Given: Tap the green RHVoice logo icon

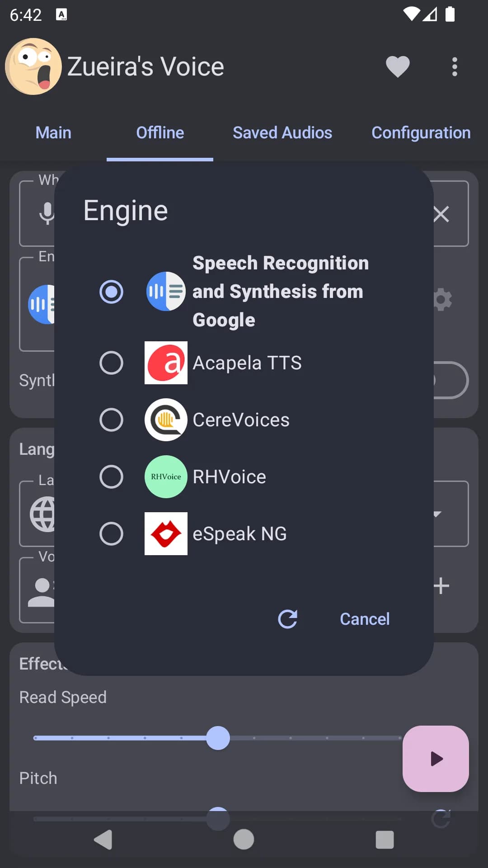Looking at the screenshot, I should pyautogui.click(x=166, y=476).
